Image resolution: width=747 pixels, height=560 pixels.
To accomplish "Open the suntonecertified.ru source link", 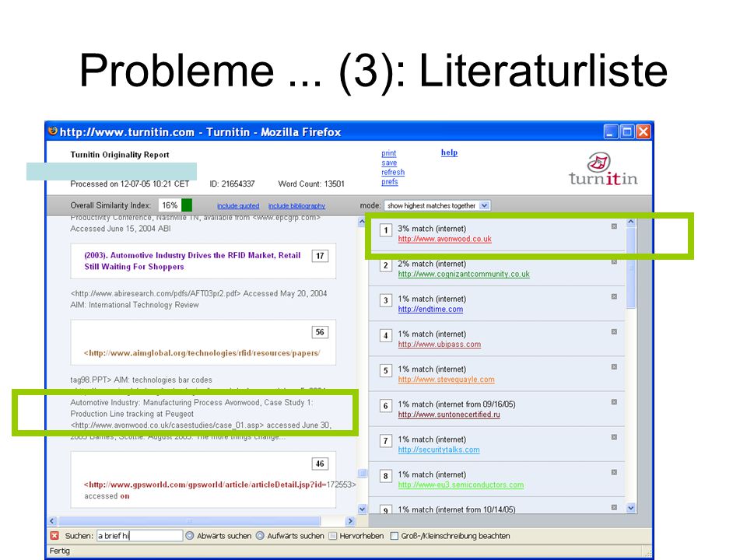I will coord(449,415).
